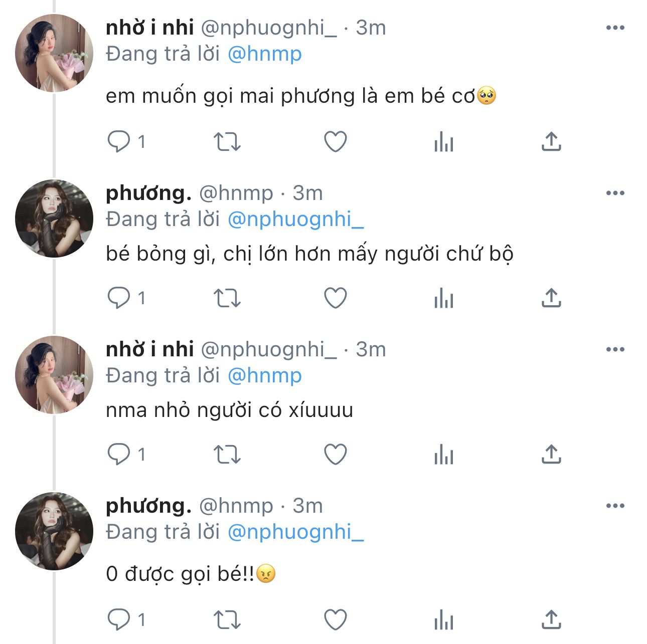Retweet the 'bé bỏng gì' tweet
The image size is (647, 644).
pos(227,298)
